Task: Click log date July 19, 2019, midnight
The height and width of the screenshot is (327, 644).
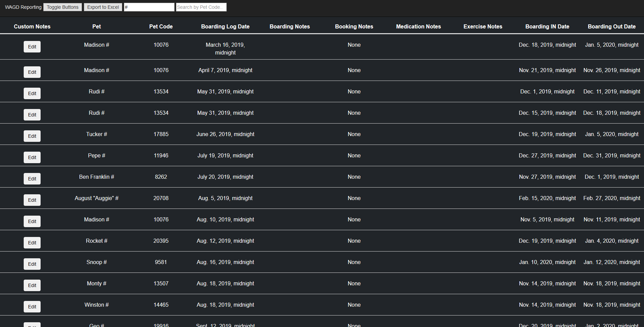Action: tap(225, 155)
